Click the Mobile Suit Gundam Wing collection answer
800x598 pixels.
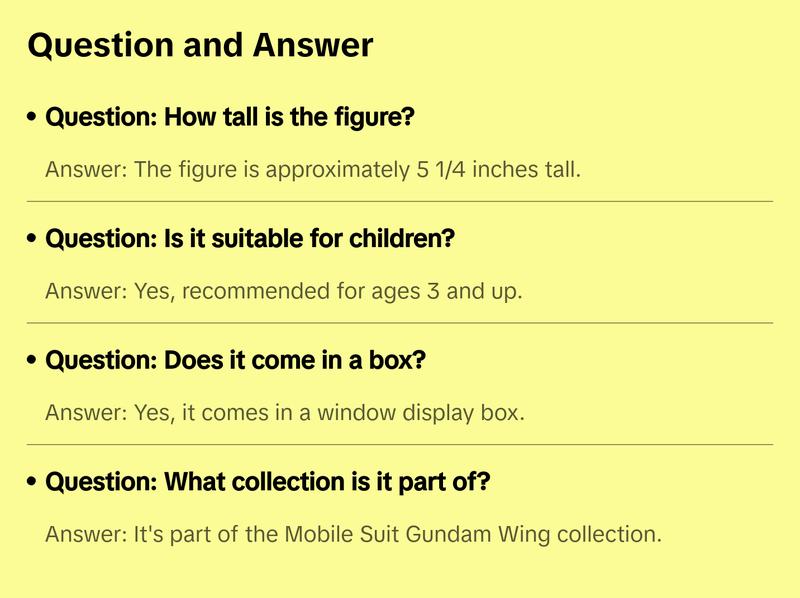353,534
